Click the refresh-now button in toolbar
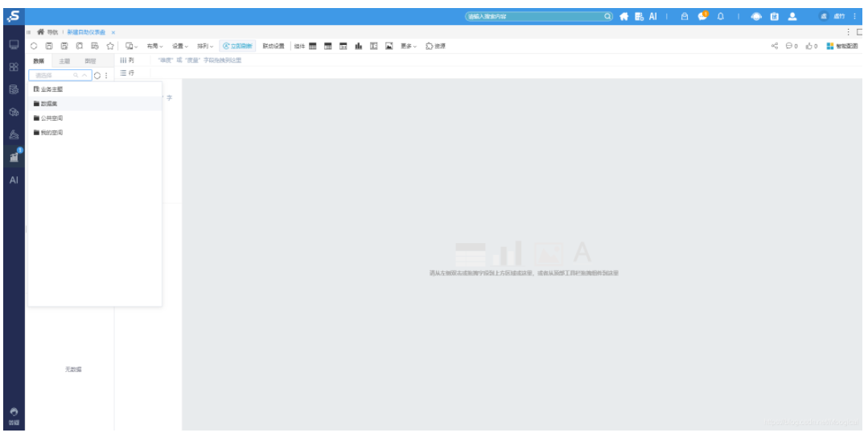 (x=237, y=46)
